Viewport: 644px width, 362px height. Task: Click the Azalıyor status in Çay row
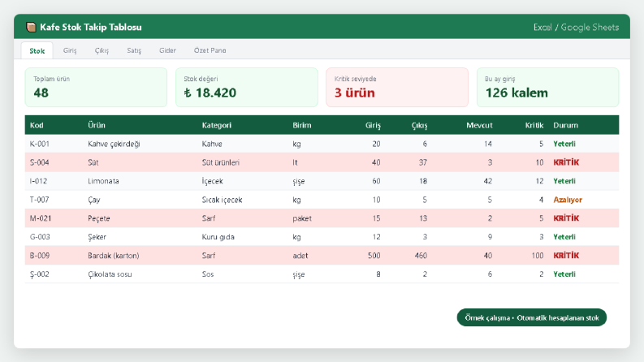coord(568,200)
